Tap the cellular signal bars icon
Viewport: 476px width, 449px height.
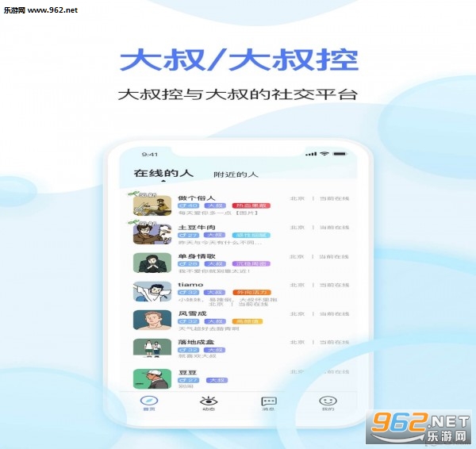coord(311,154)
